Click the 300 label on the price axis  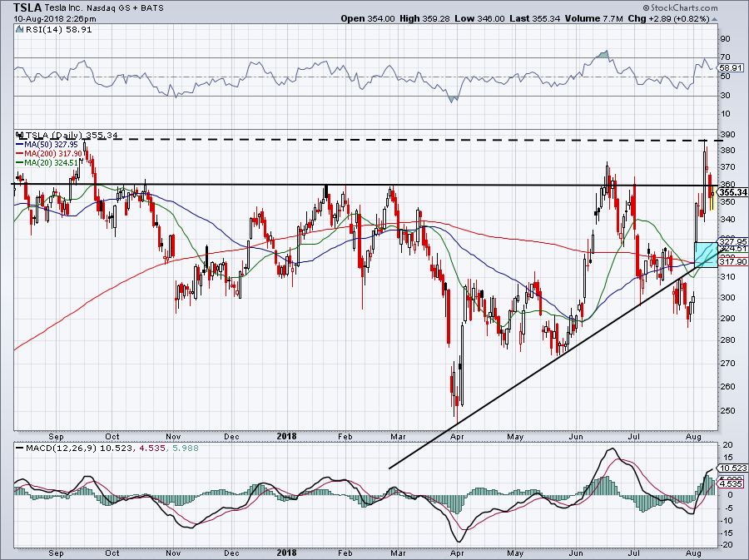coord(728,297)
